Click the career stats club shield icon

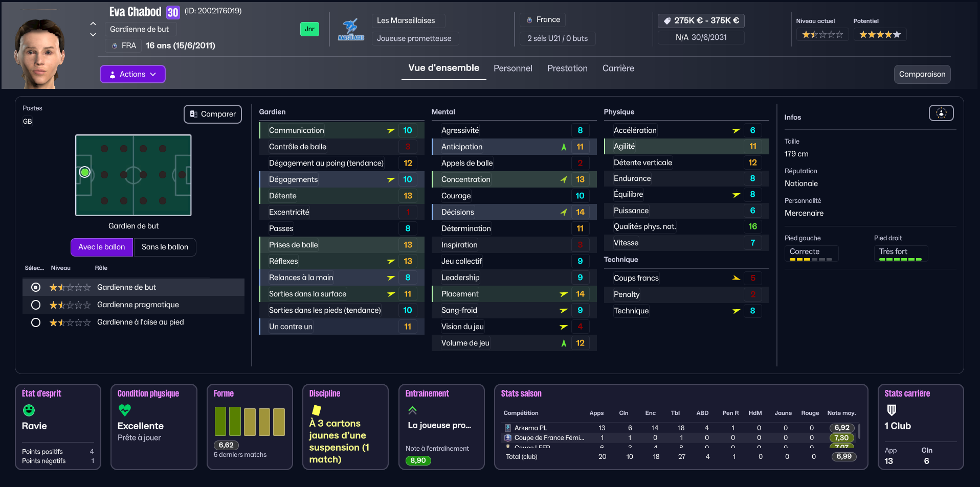tap(892, 410)
